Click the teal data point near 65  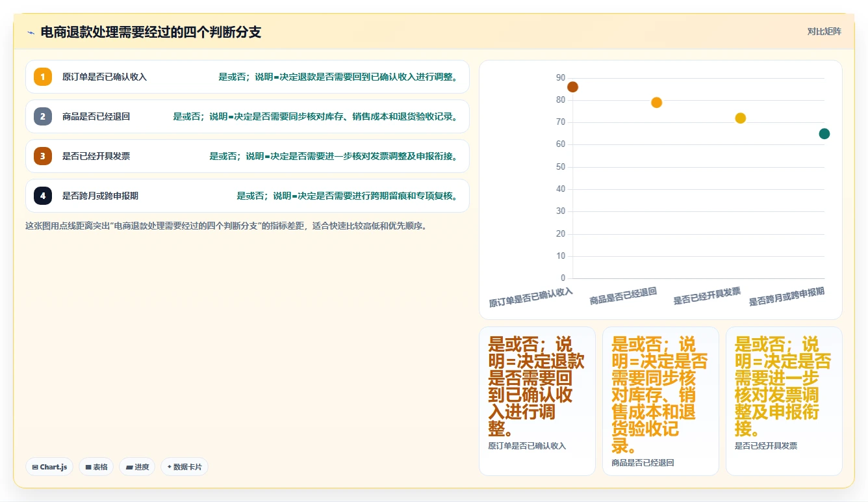(x=824, y=134)
